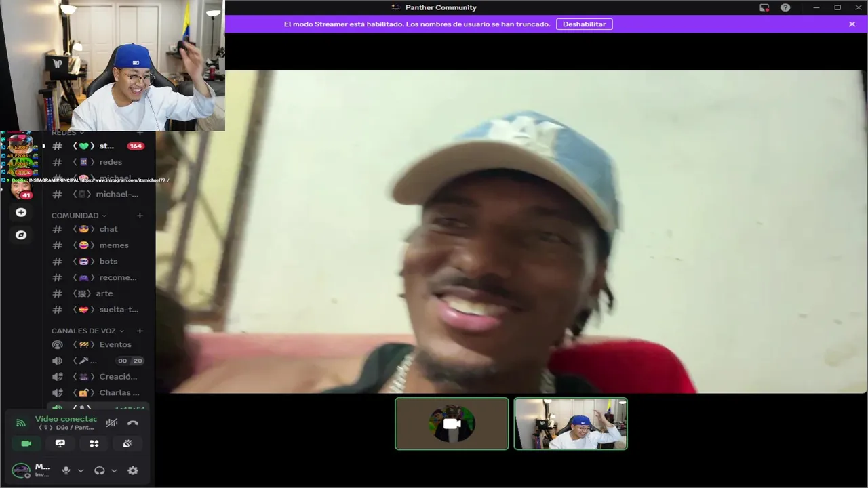Image resolution: width=868 pixels, height=488 pixels.
Task: Click the hash icon next to chat
Action: (58, 229)
